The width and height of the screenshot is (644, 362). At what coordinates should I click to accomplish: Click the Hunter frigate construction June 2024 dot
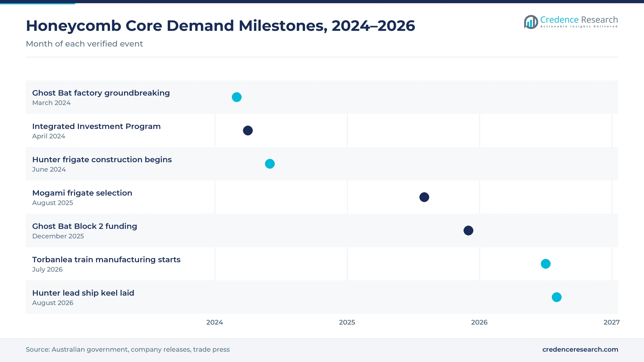[x=270, y=164]
